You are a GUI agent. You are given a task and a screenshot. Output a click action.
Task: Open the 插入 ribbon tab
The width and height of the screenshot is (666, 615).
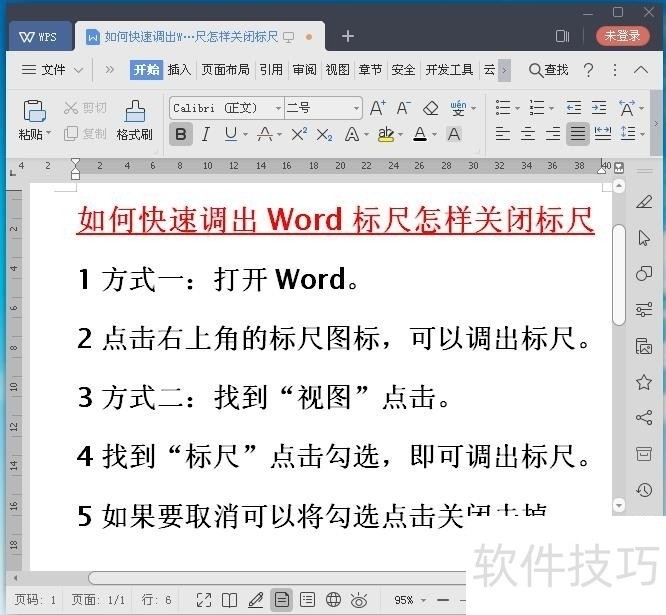point(179,70)
